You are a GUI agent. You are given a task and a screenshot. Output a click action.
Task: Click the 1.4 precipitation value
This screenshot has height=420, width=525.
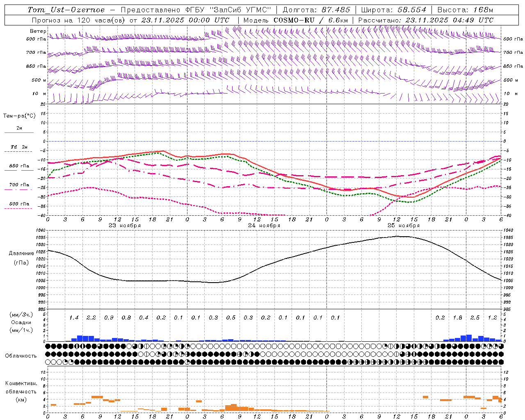coord(74,318)
